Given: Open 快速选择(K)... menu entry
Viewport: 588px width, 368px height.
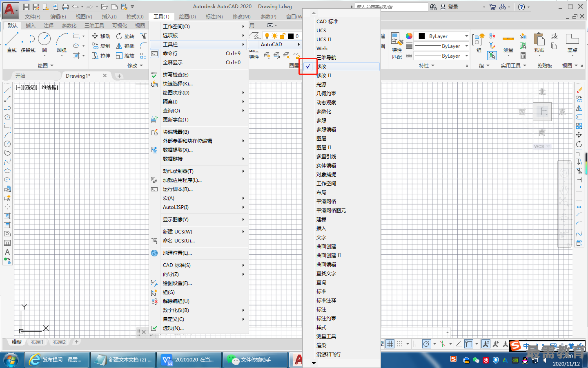Looking at the screenshot, I should (x=199, y=83).
